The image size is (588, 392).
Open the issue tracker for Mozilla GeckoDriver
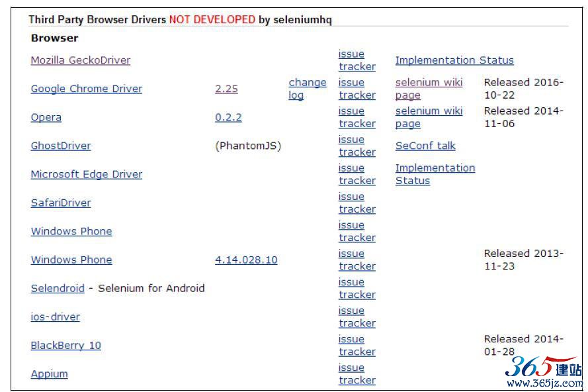[x=357, y=60]
